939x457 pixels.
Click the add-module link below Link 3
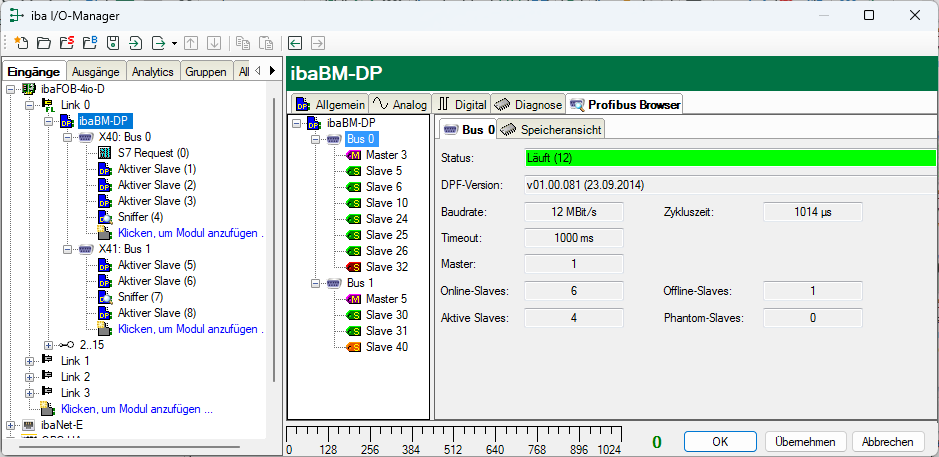pos(137,409)
